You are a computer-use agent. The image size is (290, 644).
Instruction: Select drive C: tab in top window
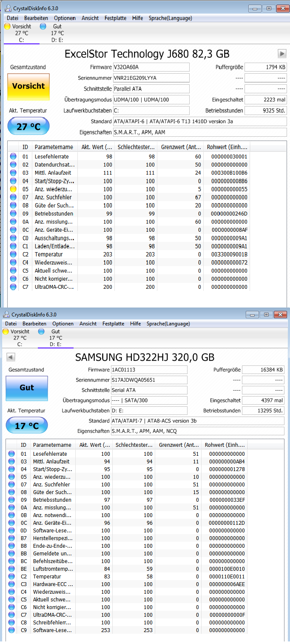click(21, 33)
